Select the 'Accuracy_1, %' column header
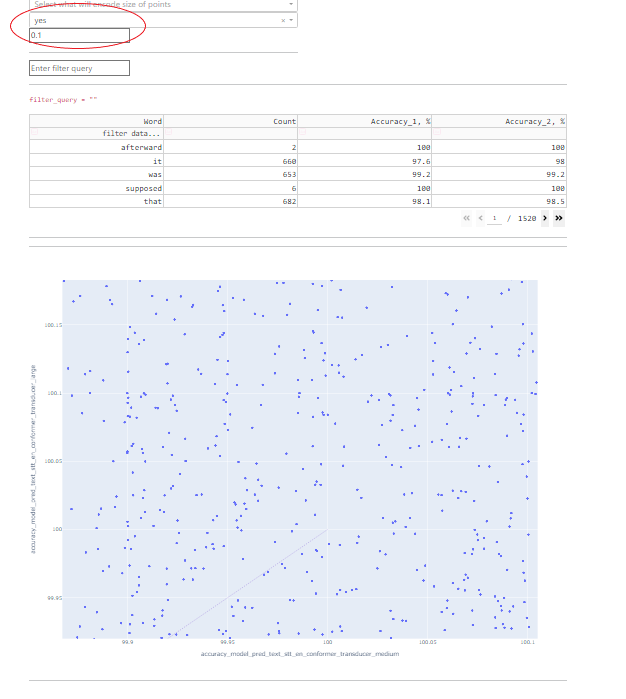Image resolution: width=626 pixels, height=699 pixels. click(366, 121)
